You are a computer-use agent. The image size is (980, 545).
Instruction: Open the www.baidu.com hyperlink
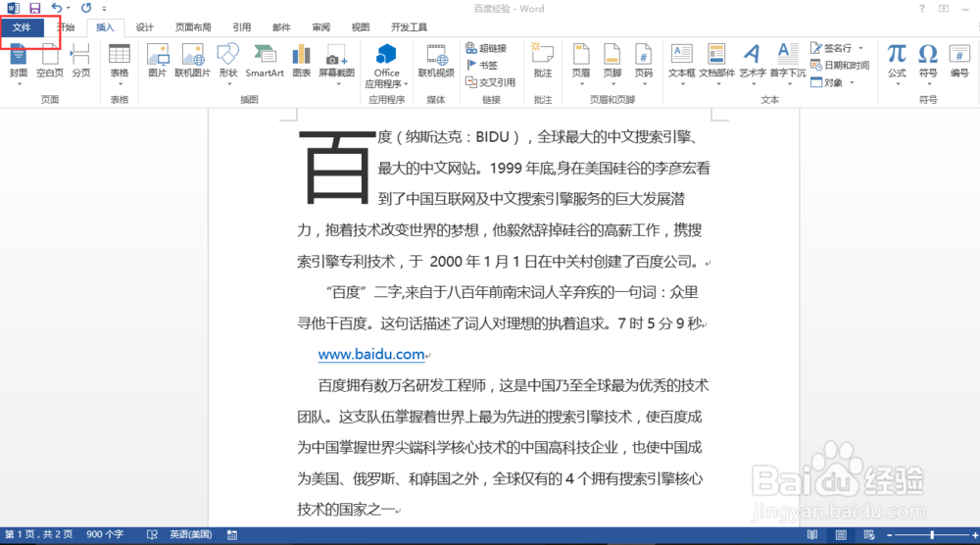[371, 355]
